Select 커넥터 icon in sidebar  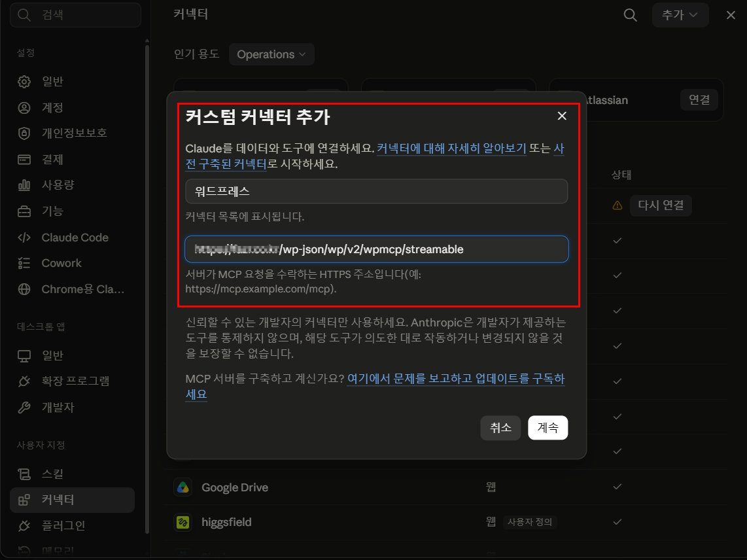coord(24,500)
